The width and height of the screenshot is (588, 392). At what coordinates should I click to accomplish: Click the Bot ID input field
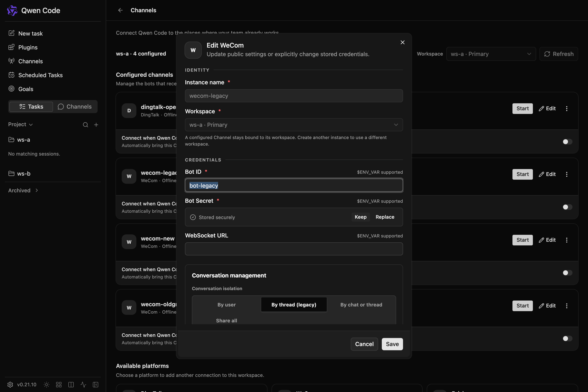pos(294,185)
